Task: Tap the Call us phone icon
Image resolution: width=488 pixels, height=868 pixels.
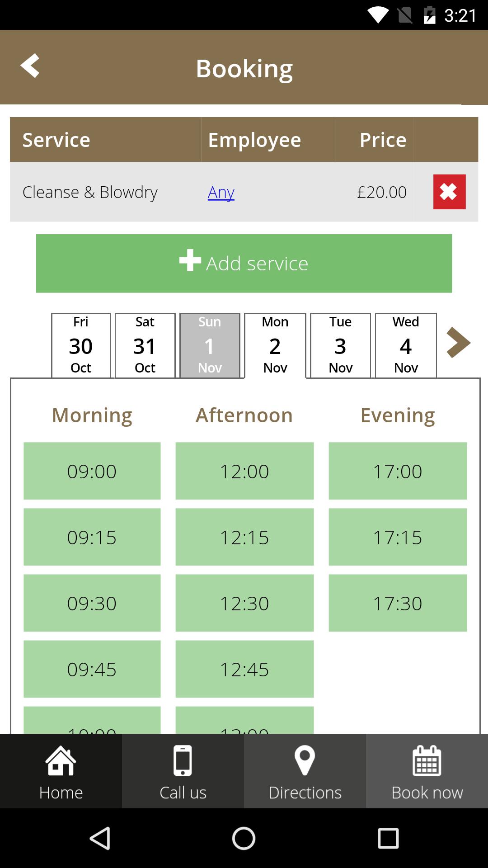Action: tap(183, 760)
